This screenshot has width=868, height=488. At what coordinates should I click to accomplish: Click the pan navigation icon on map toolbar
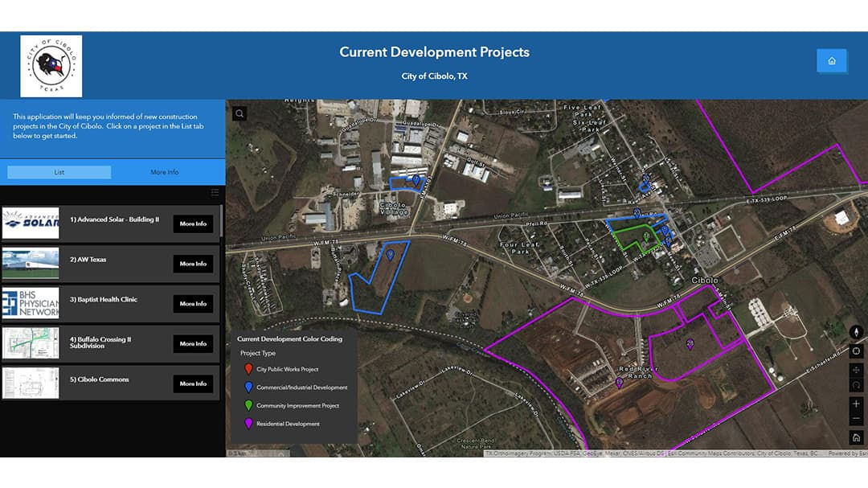(x=856, y=370)
